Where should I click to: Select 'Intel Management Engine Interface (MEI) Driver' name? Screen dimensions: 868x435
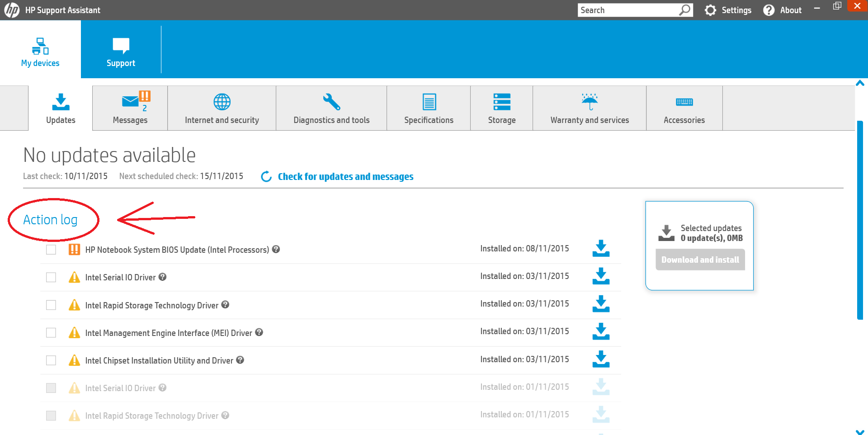pos(169,333)
